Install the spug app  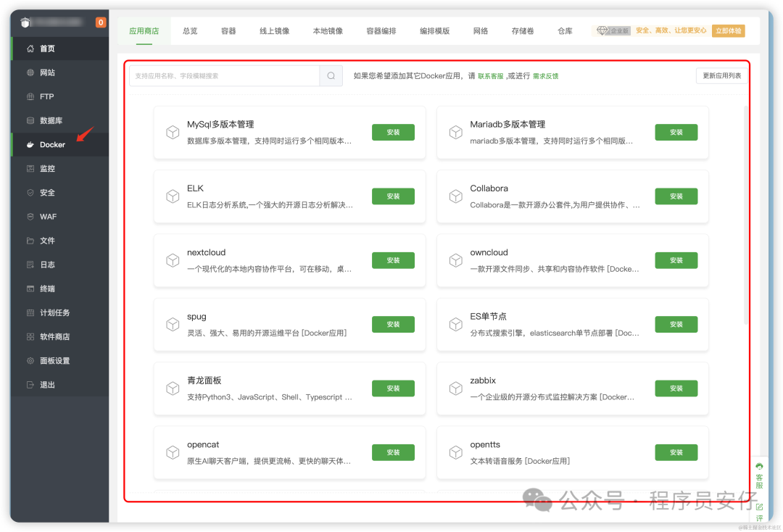394,325
